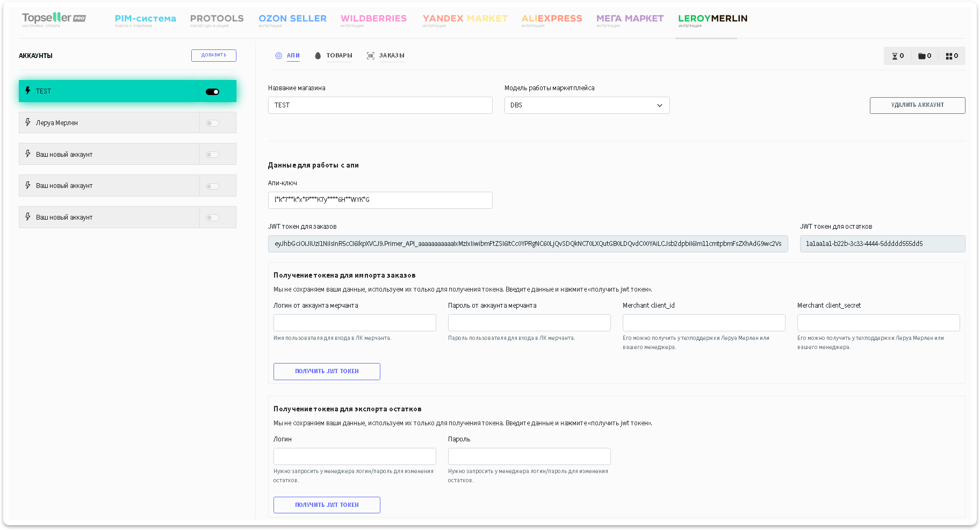This screenshot has height=530, width=980.
Task: Focus the Merchant client_id input field
Action: pos(703,323)
